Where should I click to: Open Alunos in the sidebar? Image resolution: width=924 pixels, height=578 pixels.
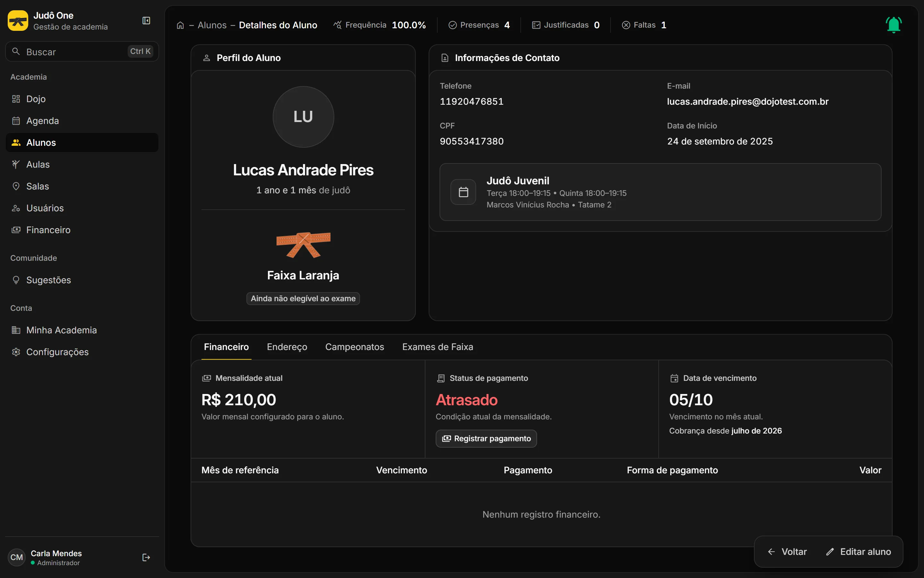pos(82,143)
